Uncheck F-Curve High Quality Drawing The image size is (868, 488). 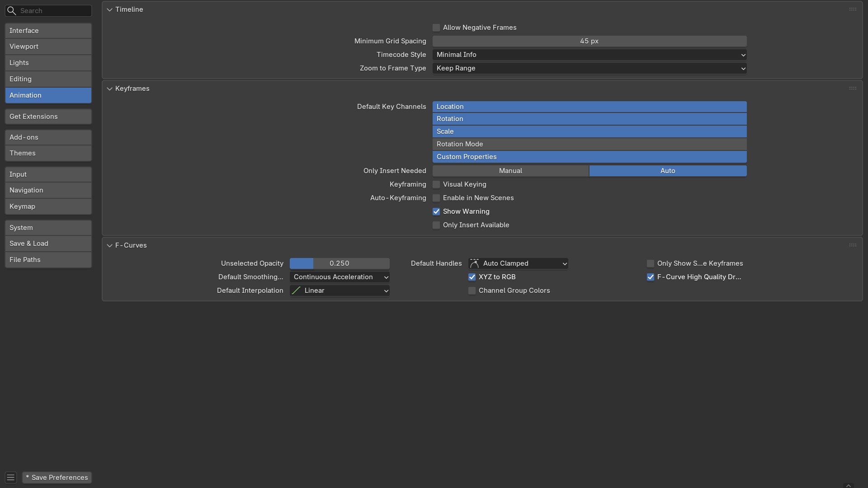[x=651, y=277]
